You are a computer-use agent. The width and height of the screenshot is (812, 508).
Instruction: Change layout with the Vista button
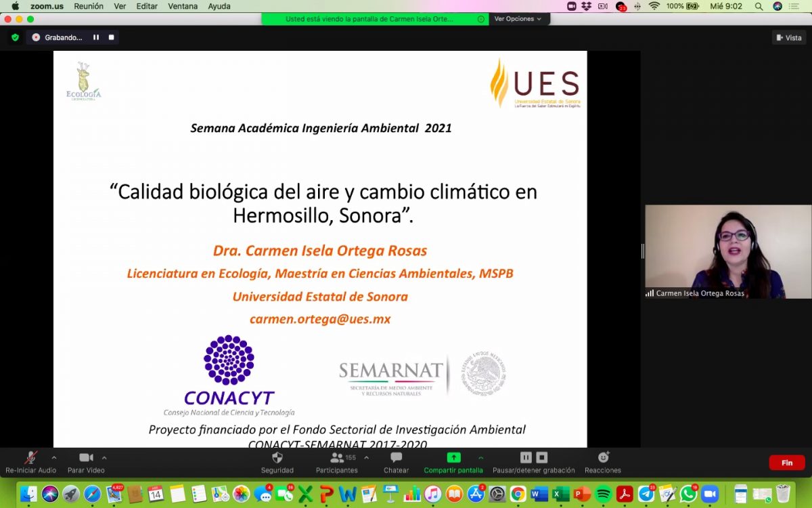[x=789, y=38]
